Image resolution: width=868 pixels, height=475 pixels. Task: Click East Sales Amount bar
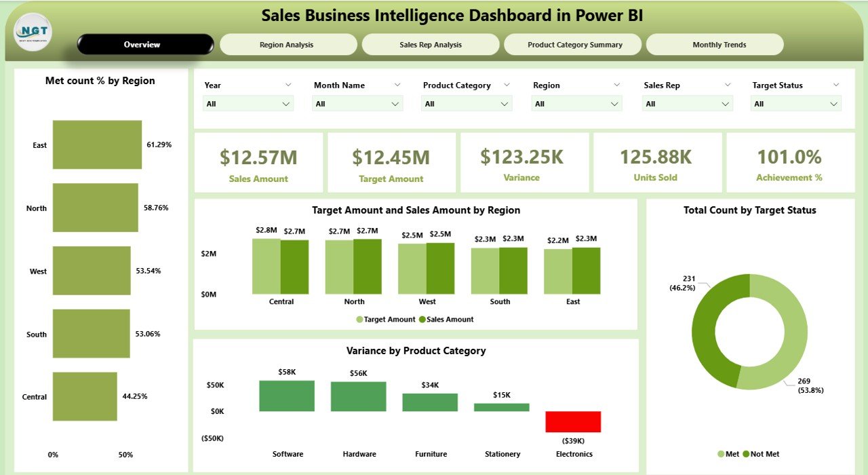click(x=587, y=271)
